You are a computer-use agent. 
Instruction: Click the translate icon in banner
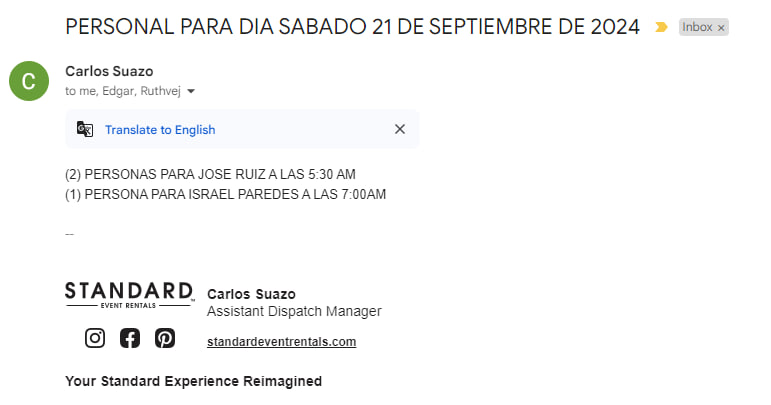tap(85, 129)
